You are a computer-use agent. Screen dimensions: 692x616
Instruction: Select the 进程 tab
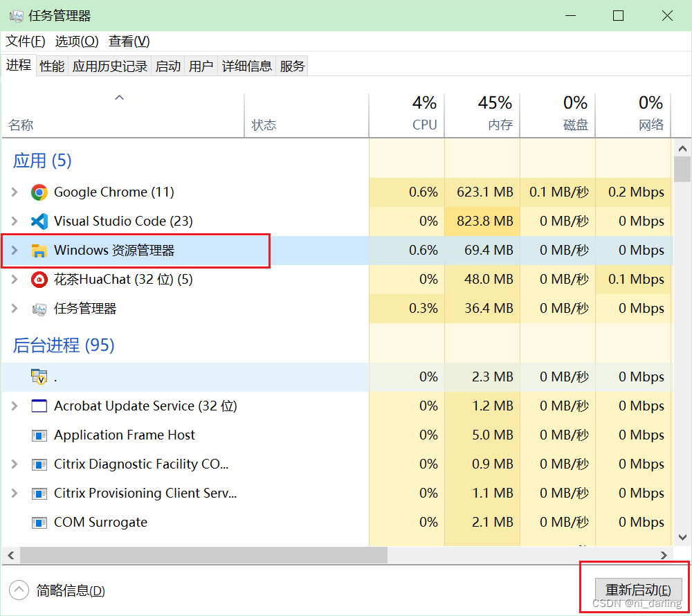click(19, 65)
